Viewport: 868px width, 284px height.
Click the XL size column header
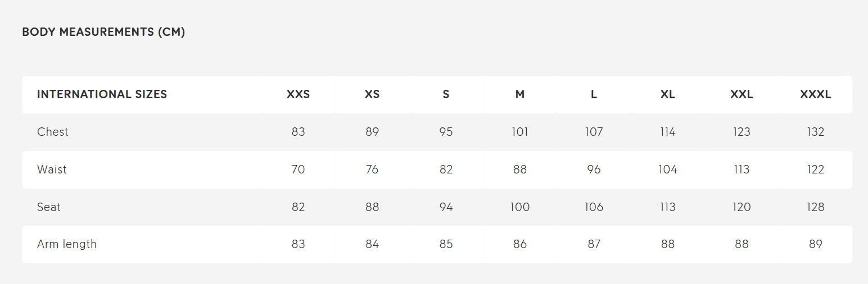[x=668, y=94]
